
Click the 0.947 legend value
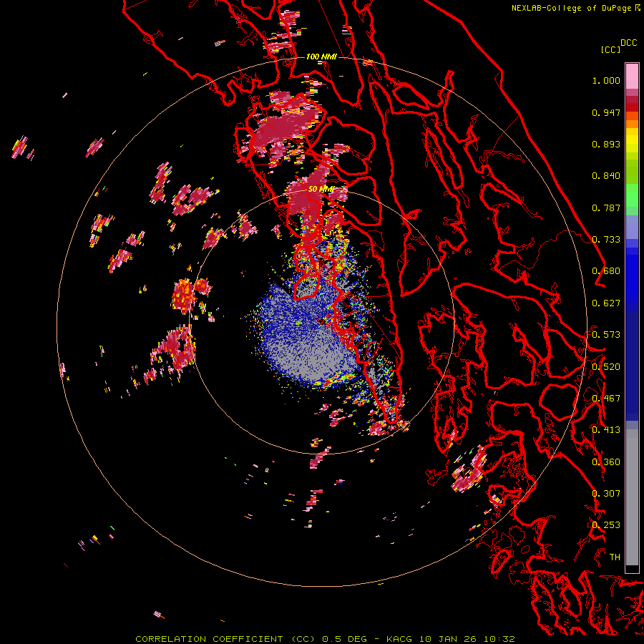click(x=606, y=112)
